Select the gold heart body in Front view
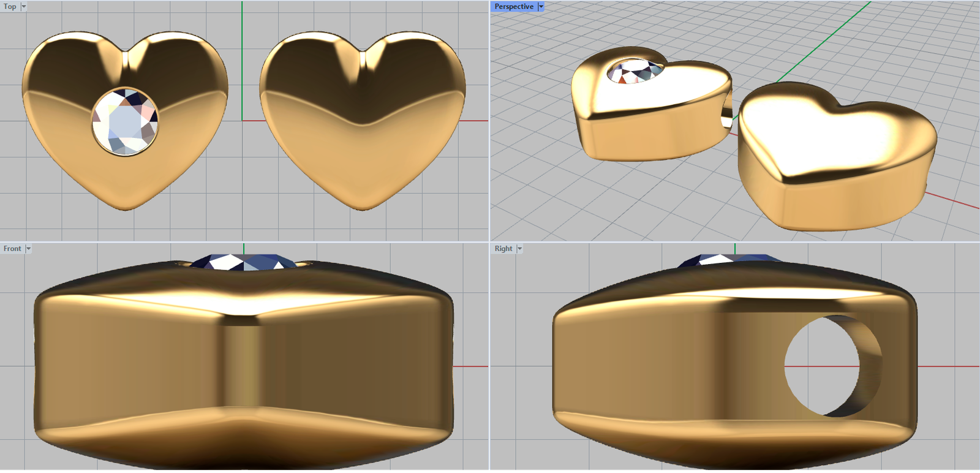The height and width of the screenshot is (473, 980). tap(123, 361)
